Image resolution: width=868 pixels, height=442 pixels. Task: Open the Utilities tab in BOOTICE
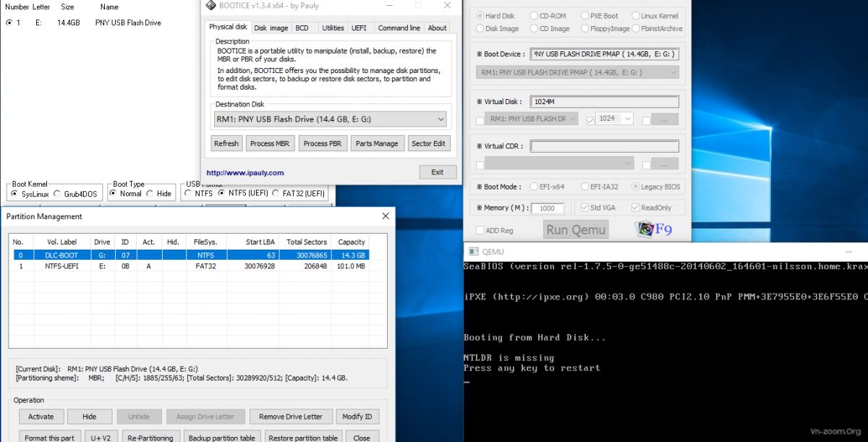tap(333, 28)
